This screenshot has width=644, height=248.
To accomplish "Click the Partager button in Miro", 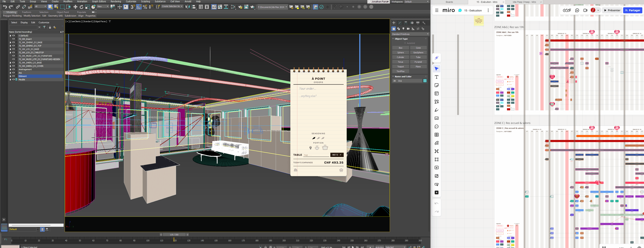I will (x=632, y=10).
